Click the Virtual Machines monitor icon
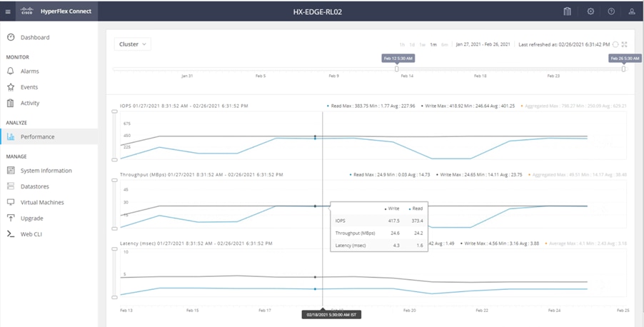The height and width of the screenshot is (327, 644). (x=11, y=203)
